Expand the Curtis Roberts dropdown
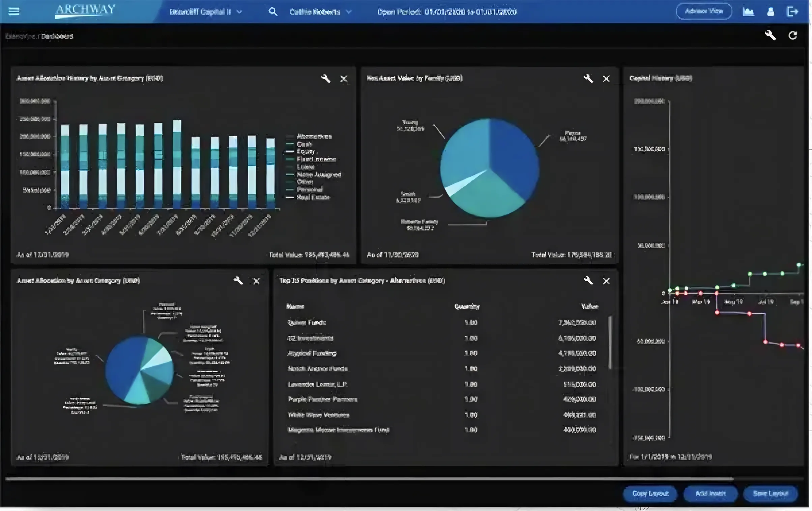 point(321,12)
